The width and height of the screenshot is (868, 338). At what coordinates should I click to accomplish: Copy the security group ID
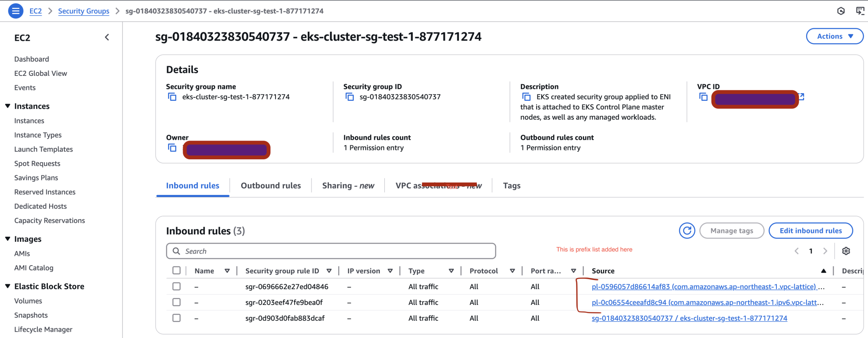coord(350,97)
